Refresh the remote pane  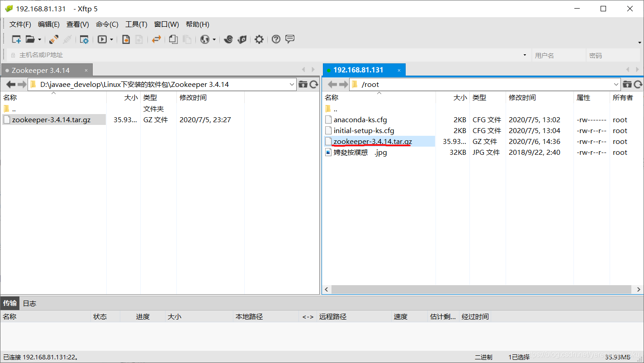pos(638,84)
